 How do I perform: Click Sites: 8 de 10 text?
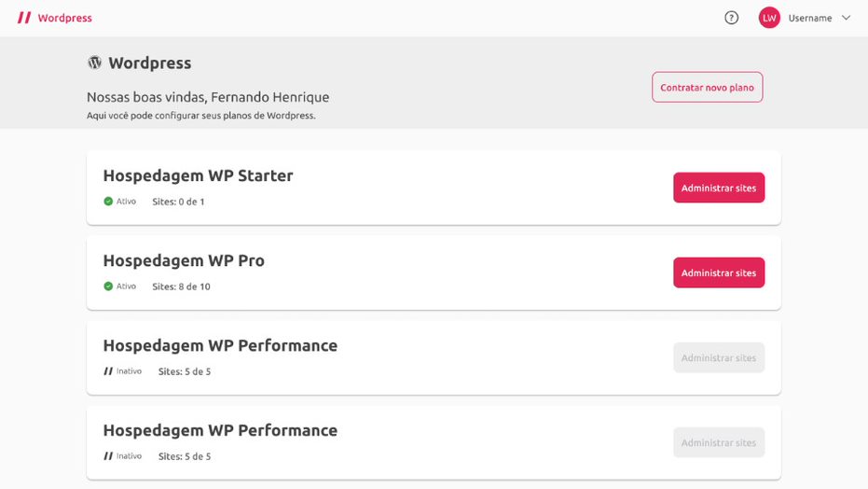click(x=181, y=286)
